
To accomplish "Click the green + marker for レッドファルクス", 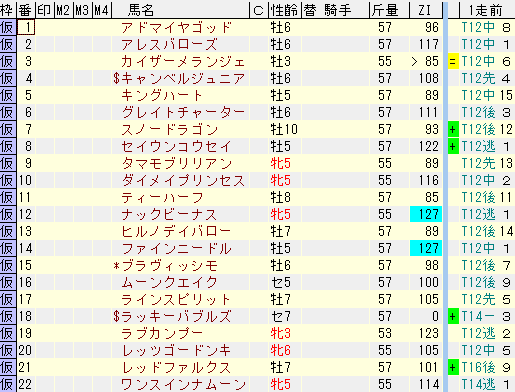I will [453, 367].
